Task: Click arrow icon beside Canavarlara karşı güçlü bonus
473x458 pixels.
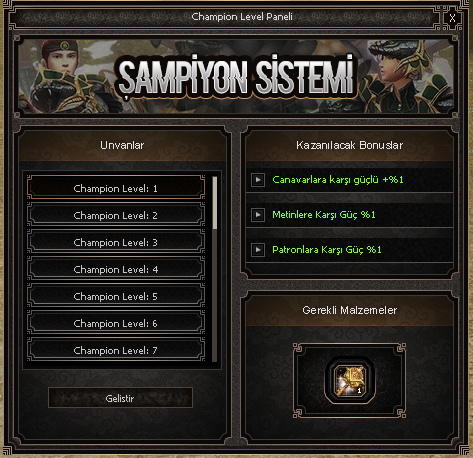Action: click(x=258, y=180)
